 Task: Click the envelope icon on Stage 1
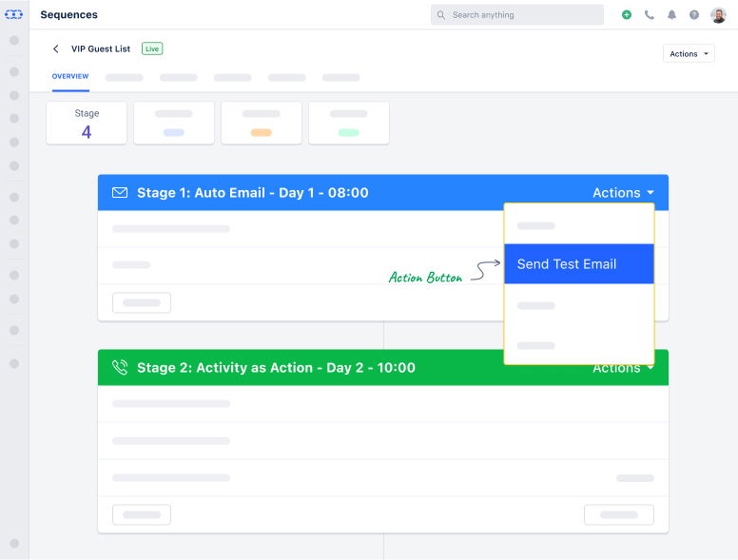120,193
